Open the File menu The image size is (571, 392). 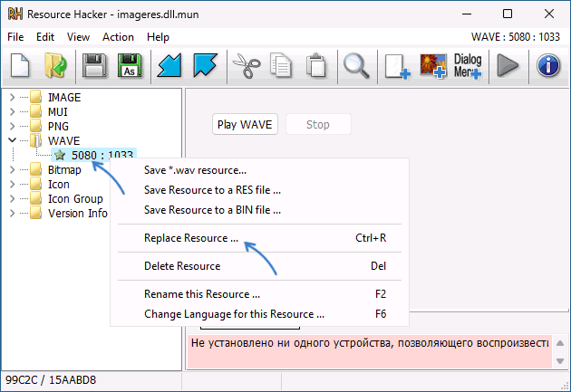15,37
